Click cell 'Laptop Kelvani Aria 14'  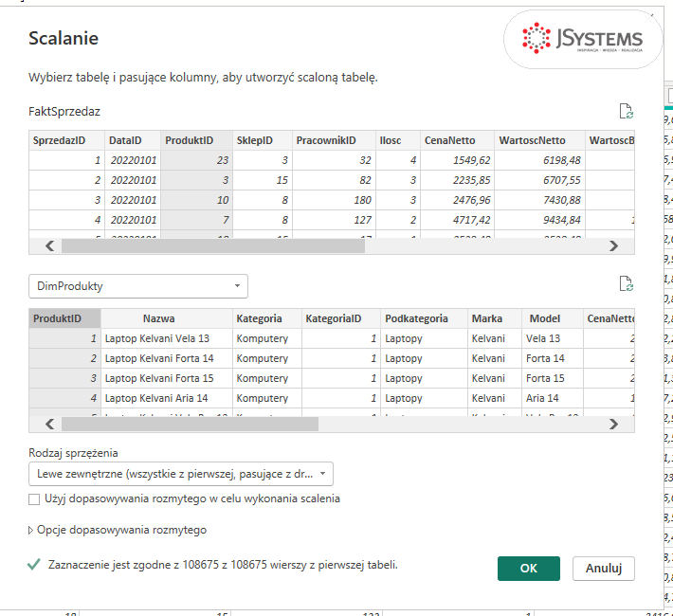click(167, 398)
